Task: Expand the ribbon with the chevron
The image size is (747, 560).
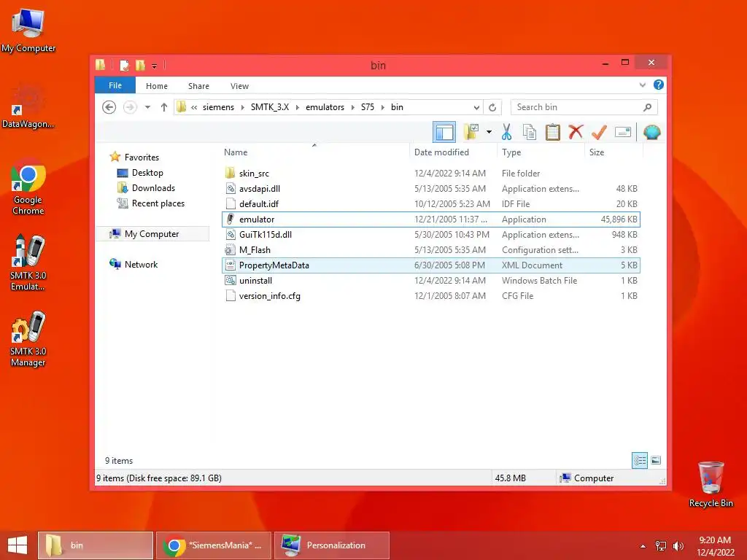Action: pos(643,85)
